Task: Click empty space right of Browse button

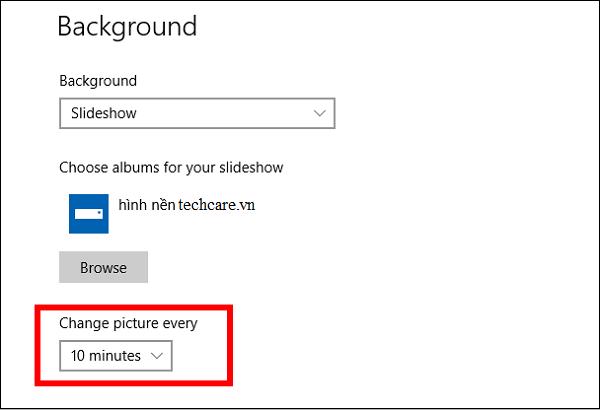Action: coord(300,267)
